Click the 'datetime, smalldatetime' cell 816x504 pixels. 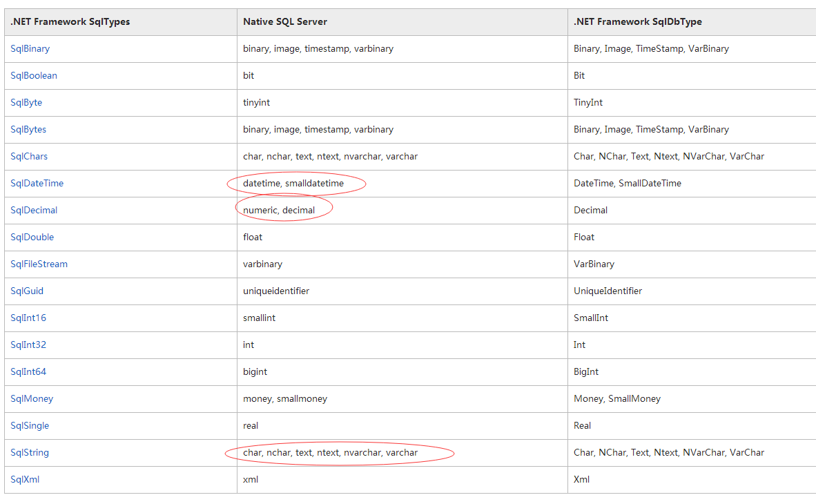[x=293, y=183]
